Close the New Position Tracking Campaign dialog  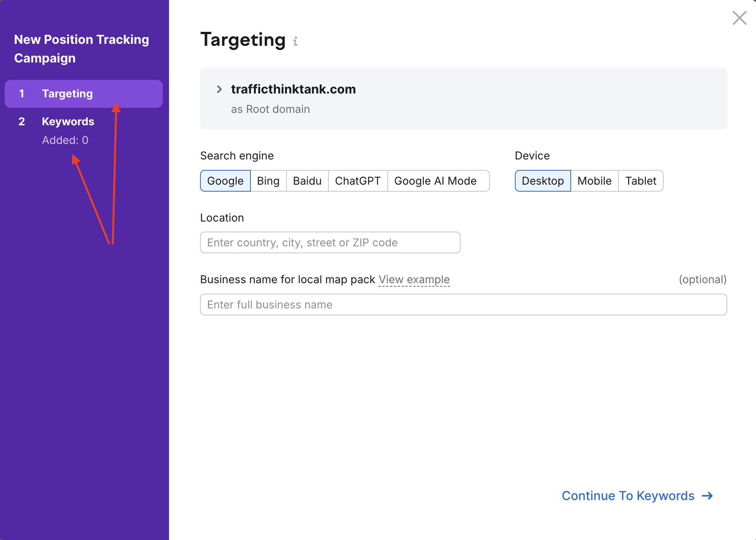point(739,18)
